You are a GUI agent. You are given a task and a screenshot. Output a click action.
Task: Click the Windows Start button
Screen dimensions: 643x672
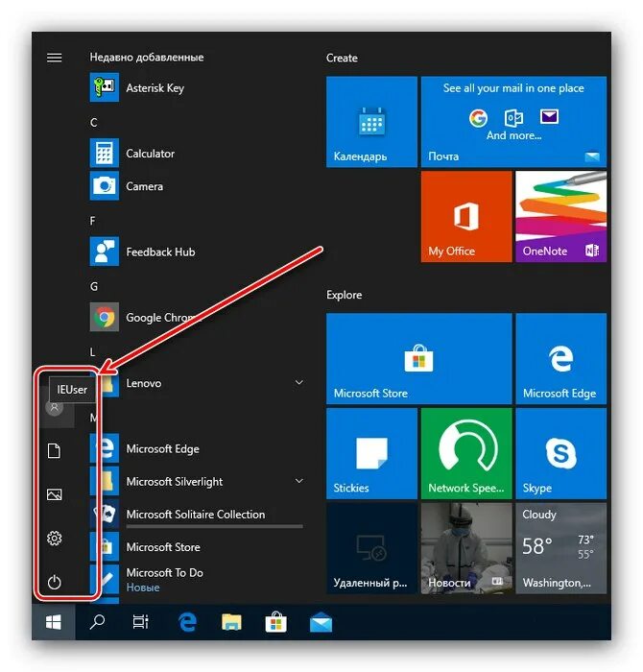tap(54, 622)
